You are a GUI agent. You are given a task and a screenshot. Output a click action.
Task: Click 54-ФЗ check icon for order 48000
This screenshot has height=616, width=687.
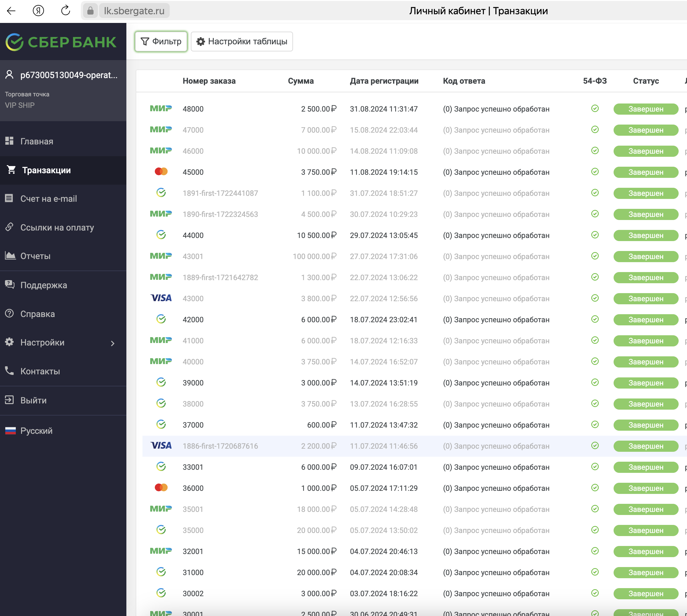coord(595,109)
